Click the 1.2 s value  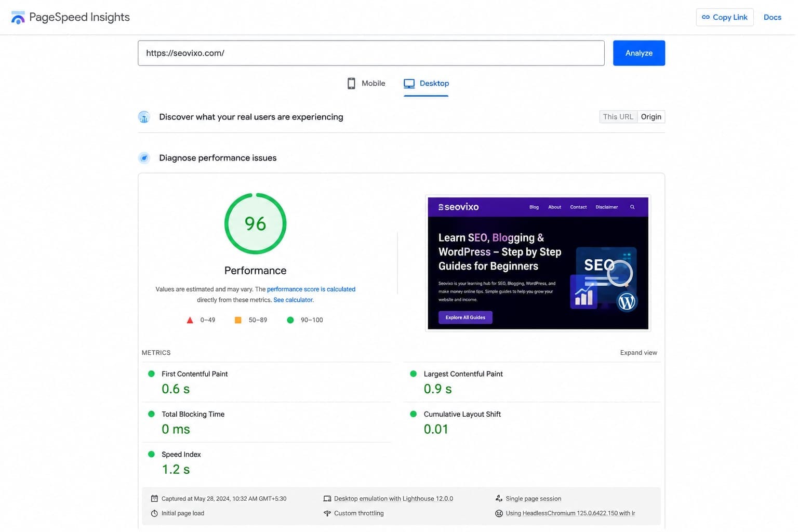[x=176, y=470]
